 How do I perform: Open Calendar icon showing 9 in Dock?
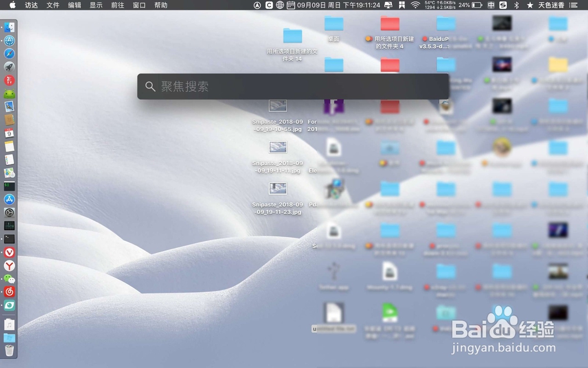(9, 133)
